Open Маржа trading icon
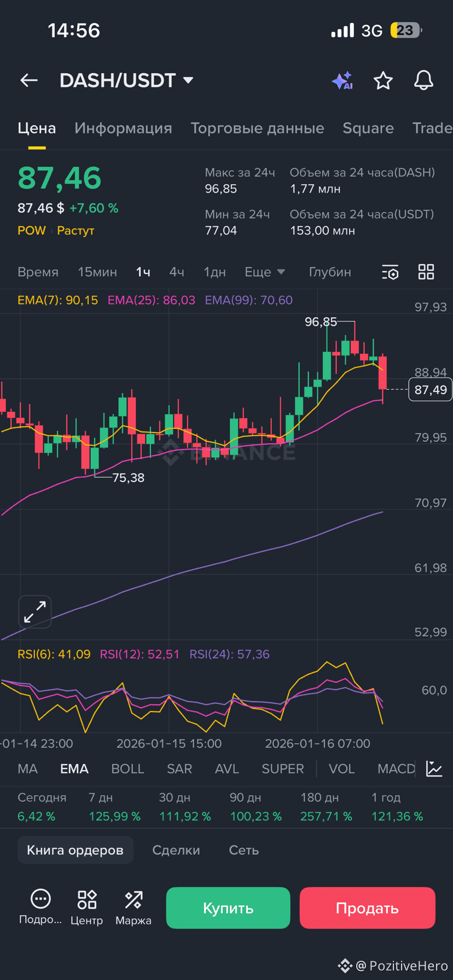Screen dimensions: 453x980 tap(133, 899)
